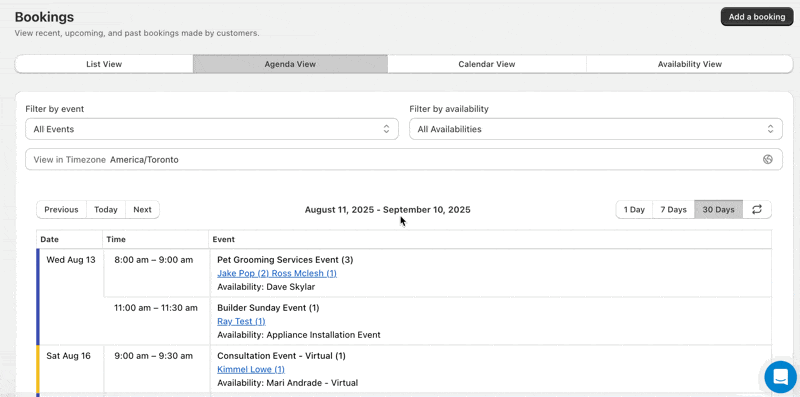
Task: Show 1 Day range
Action: click(x=634, y=209)
